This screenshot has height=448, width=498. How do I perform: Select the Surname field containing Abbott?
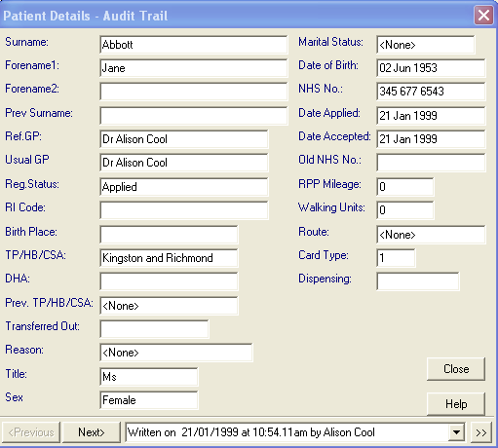tap(194, 45)
